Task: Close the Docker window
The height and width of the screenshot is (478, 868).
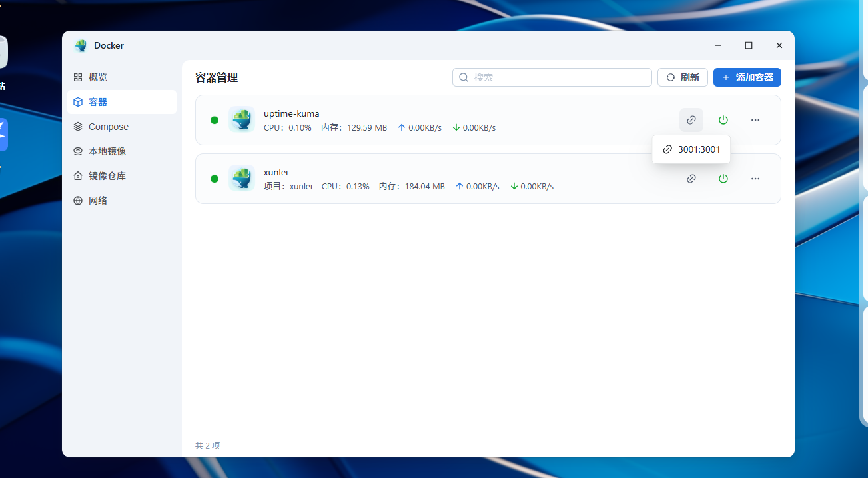Action: coord(779,45)
